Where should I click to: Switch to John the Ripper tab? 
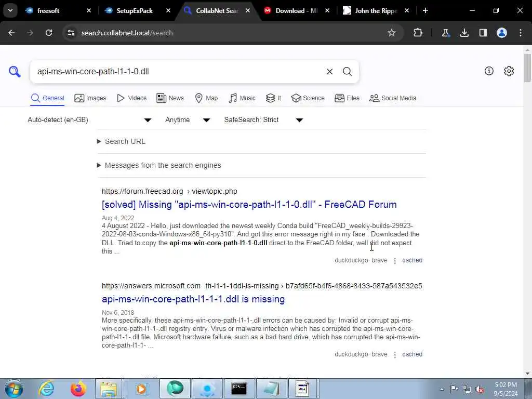pos(375,10)
